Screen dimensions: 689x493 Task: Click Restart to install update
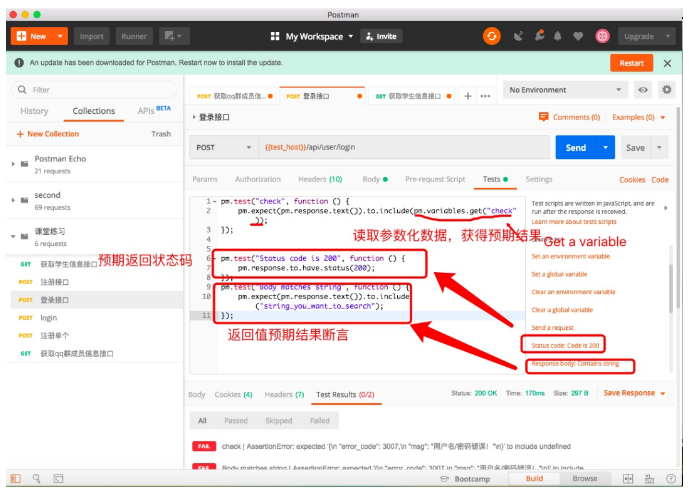631,63
